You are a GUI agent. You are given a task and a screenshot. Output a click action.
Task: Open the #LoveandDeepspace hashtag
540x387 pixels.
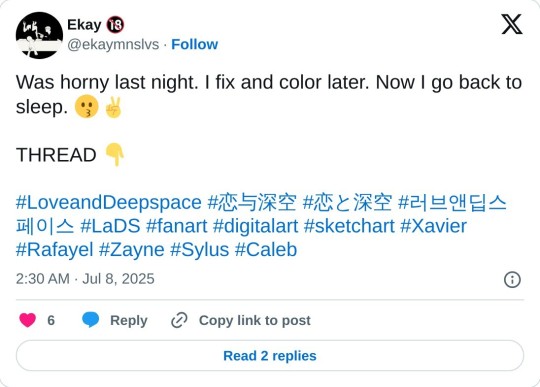(x=108, y=202)
